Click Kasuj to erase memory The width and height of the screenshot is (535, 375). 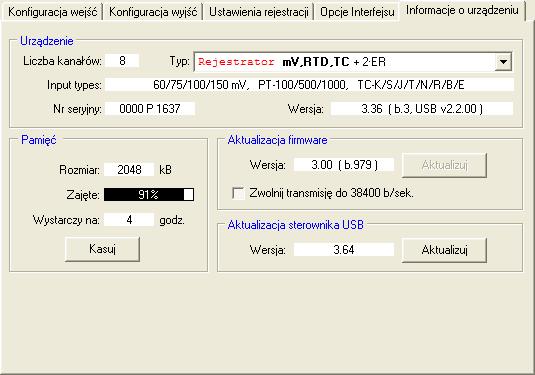[102, 249]
